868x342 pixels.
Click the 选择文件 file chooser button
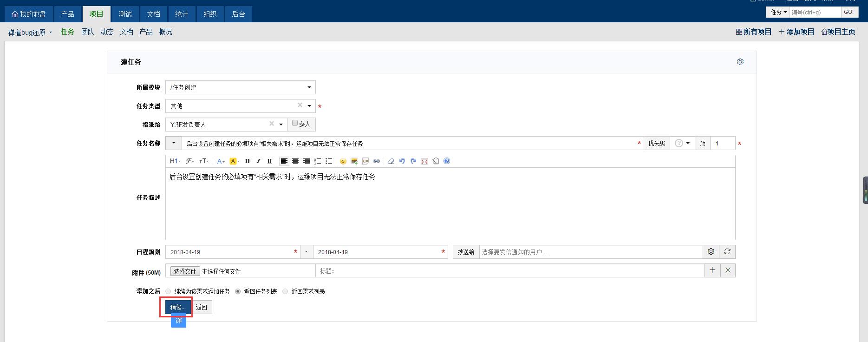(x=185, y=271)
